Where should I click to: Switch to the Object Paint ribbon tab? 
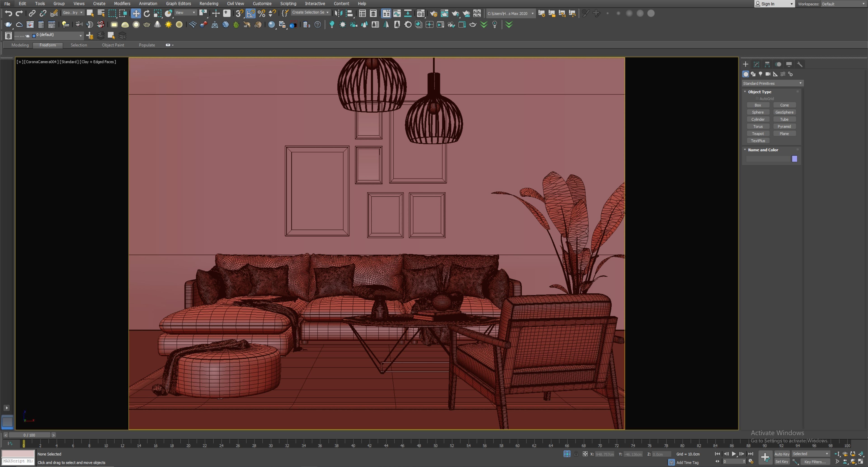pyautogui.click(x=113, y=45)
